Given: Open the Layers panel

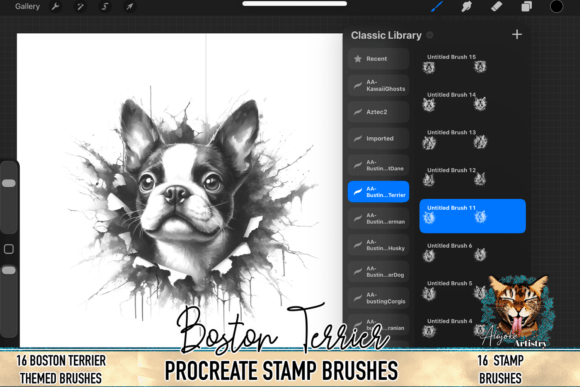Looking at the screenshot, I should 526,6.
